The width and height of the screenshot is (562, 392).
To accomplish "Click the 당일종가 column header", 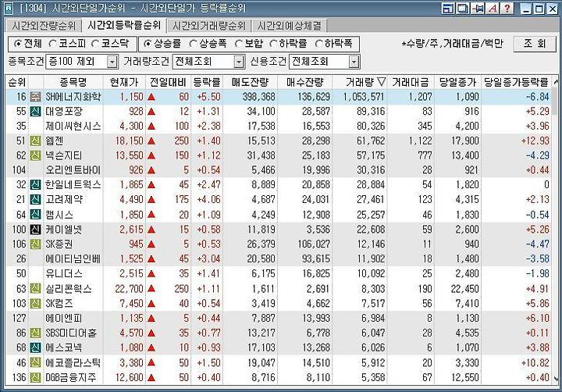I will coord(457,82).
